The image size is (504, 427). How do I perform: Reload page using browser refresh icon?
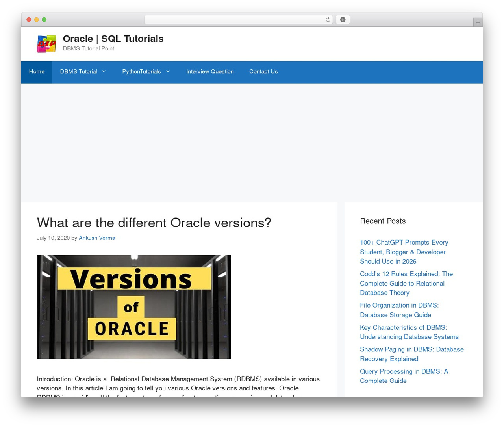tap(328, 20)
